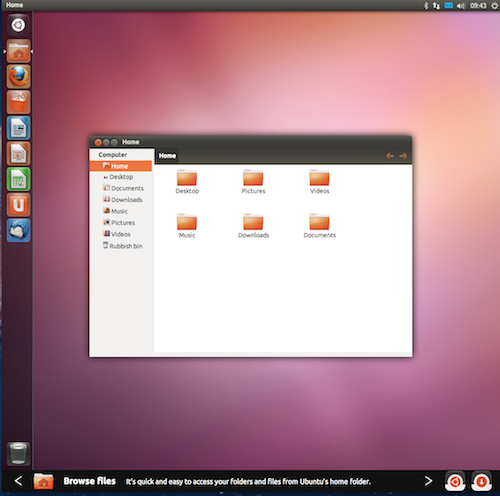Screen dimensions: 500x496
Task: Open the messaging envelope indicator
Action: click(449, 5)
